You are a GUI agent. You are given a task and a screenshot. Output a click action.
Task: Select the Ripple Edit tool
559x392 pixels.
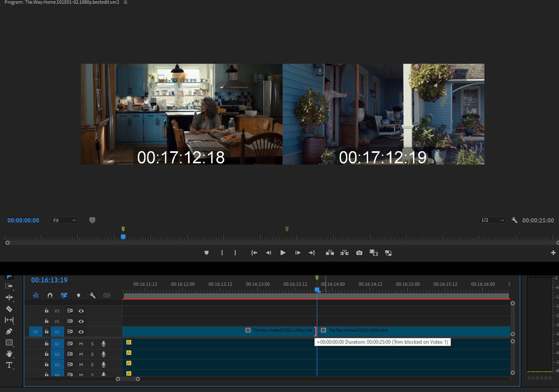coord(9,297)
